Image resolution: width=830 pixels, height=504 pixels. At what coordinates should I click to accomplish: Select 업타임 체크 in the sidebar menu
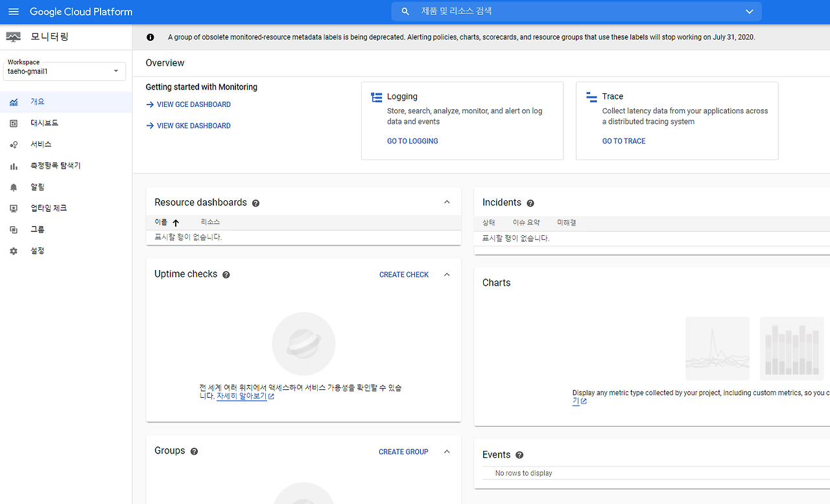[x=66, y=209]
